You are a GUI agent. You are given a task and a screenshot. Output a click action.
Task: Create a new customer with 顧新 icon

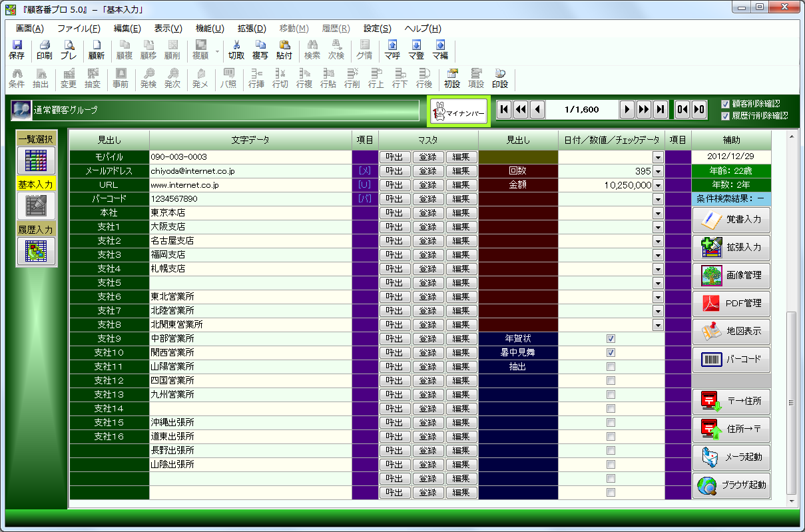pos(97,50)
